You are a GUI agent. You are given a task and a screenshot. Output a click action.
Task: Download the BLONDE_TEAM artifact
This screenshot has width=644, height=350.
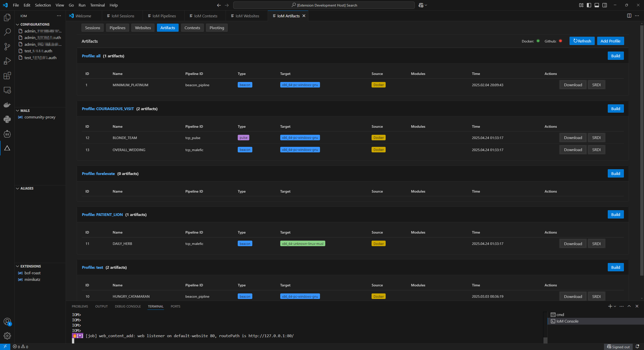click(573, 138)
